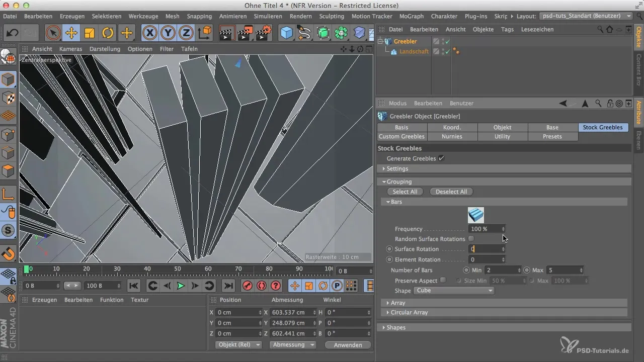Screen dimensions: 644x362
Task: Open the Custom Greebles tab
Action: (x=402, y=137)
